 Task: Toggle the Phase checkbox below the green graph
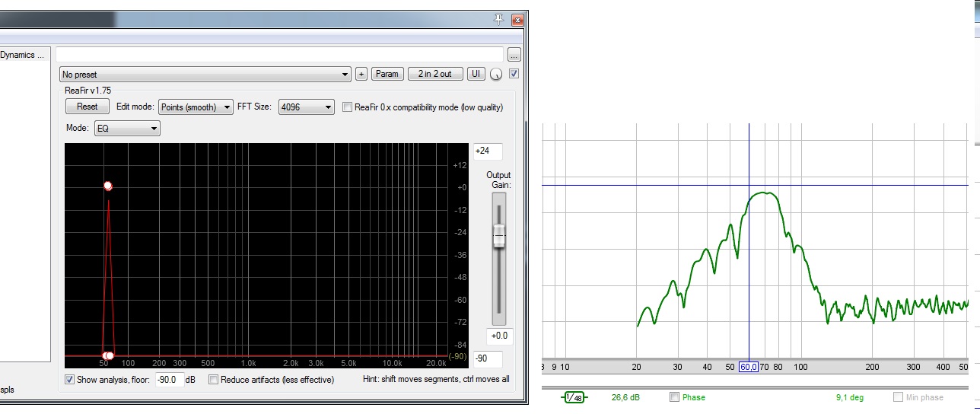(674, 397)
